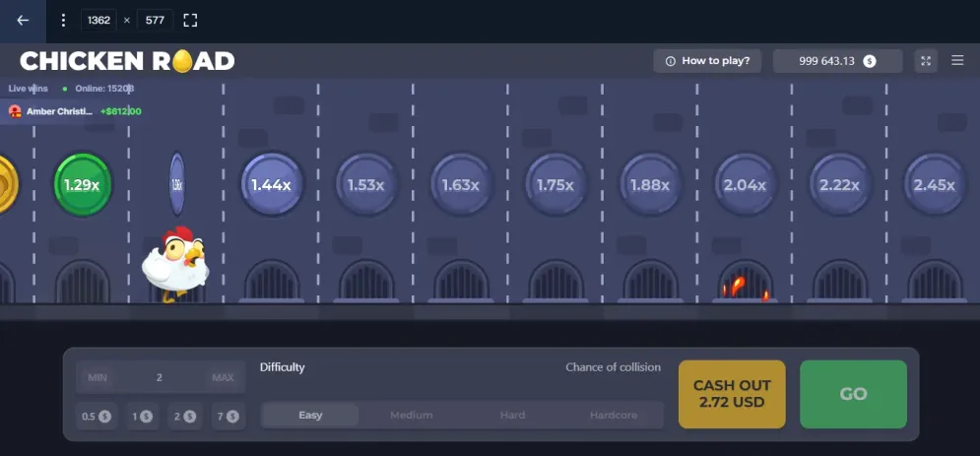
Task: Select the 1.53x multiplier coin
Action: [366, 185]
